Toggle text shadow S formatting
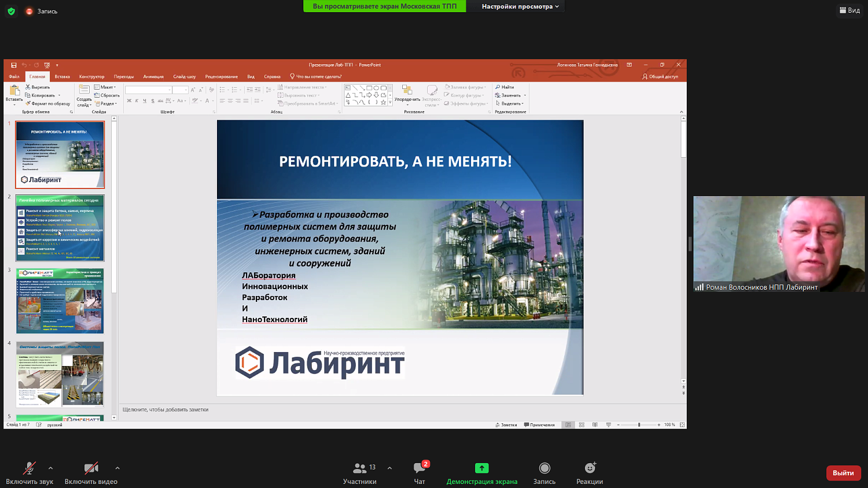 [x=153, y=101]
